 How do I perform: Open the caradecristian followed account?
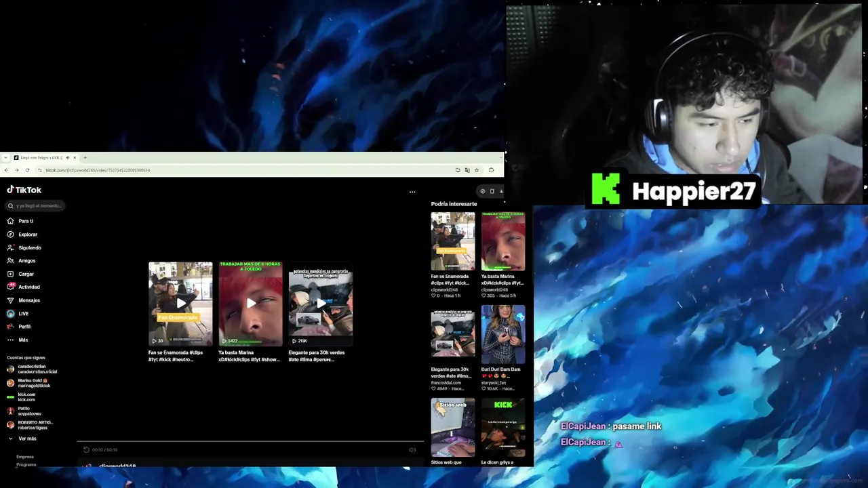coord(32,369)
